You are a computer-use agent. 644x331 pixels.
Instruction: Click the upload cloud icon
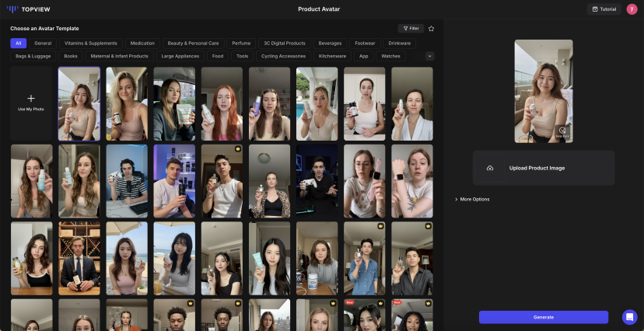tap(489, 168)
